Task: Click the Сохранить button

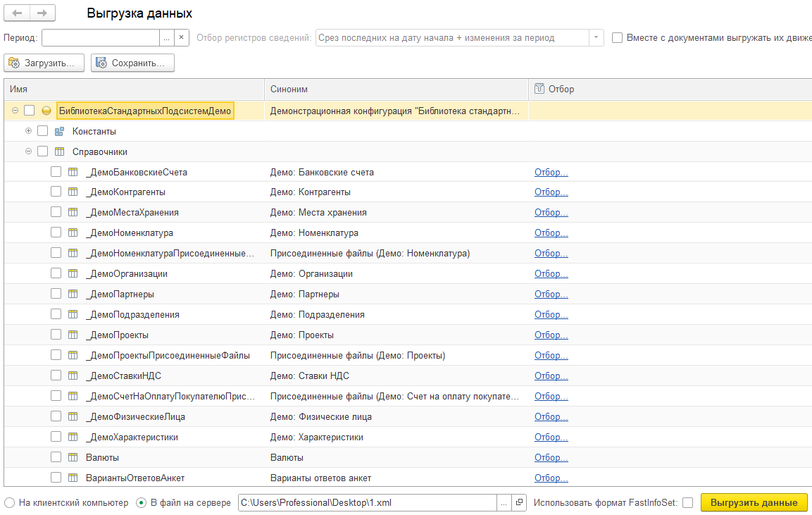Action: tap(132, 63)
